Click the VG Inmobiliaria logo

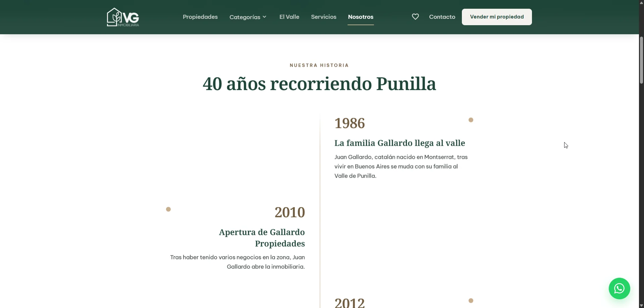click(x=123, y=17)
